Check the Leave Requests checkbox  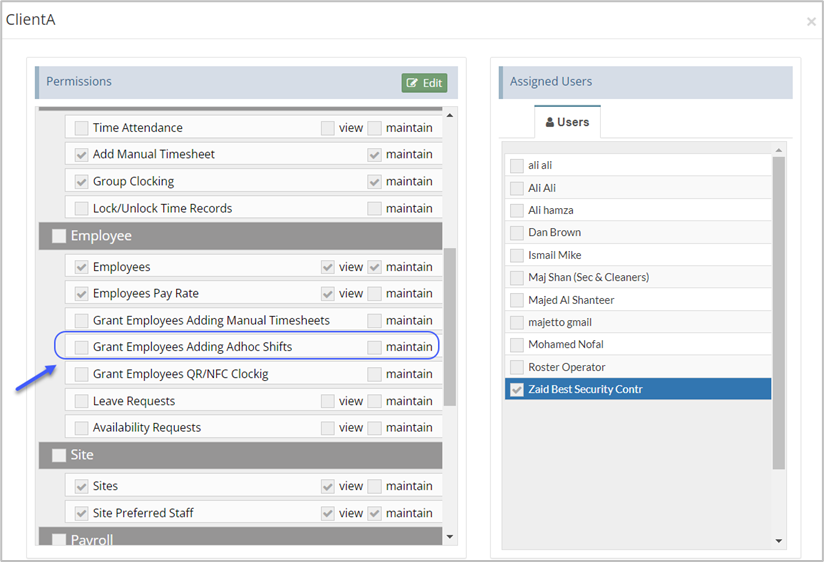pos(81,401)
